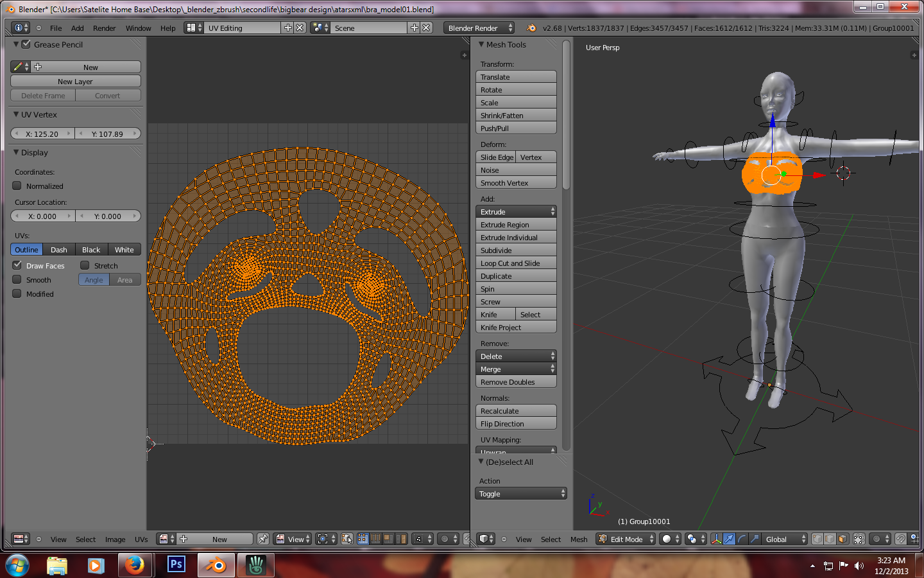
Task: Open the Global orientation dropdown
Action: point(784,539)
